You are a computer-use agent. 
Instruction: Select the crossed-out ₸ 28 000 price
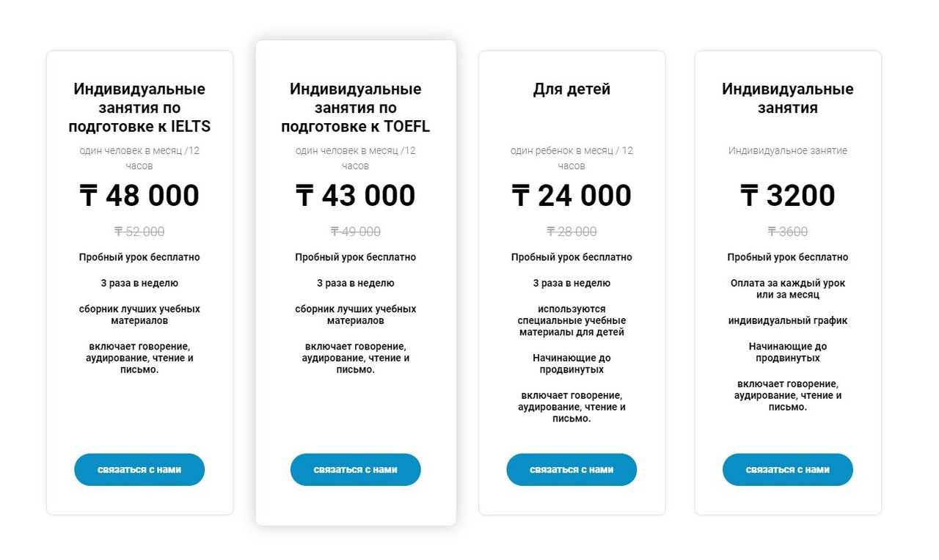[571, 232]
